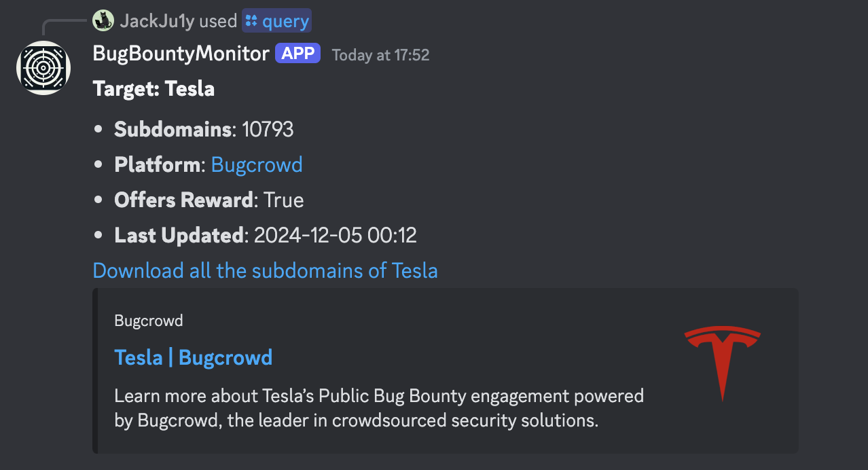Click the query command chip
The image size is (868, 470).
click(277, 21)
